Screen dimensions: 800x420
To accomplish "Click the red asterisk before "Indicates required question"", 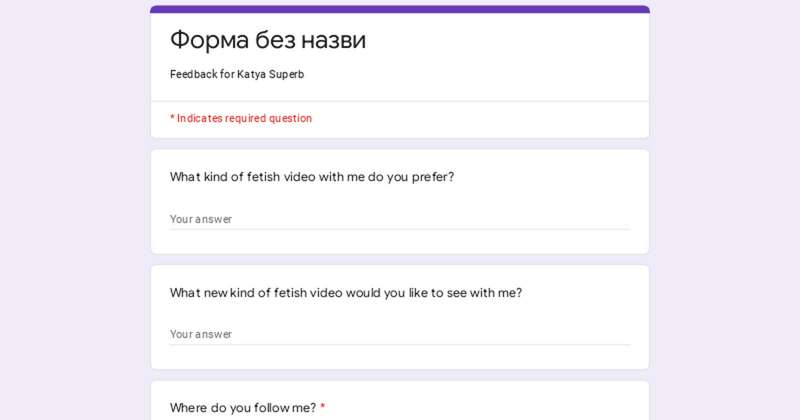I will click(172, 117).
